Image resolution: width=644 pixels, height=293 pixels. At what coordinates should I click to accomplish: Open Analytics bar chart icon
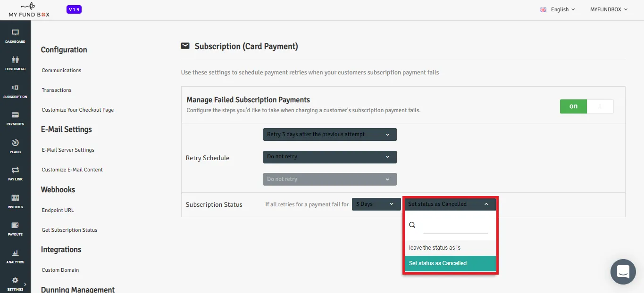tap(15, 253)
